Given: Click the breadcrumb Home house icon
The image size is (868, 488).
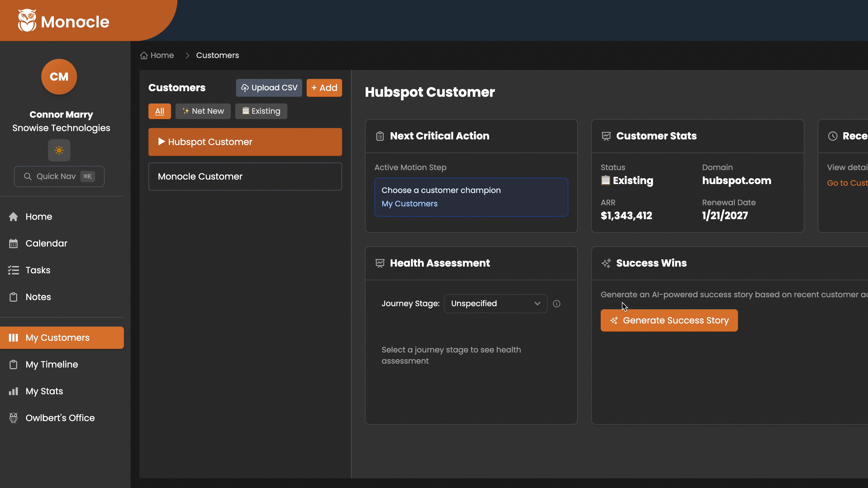Looking at the screenshot, I should 144,55.
